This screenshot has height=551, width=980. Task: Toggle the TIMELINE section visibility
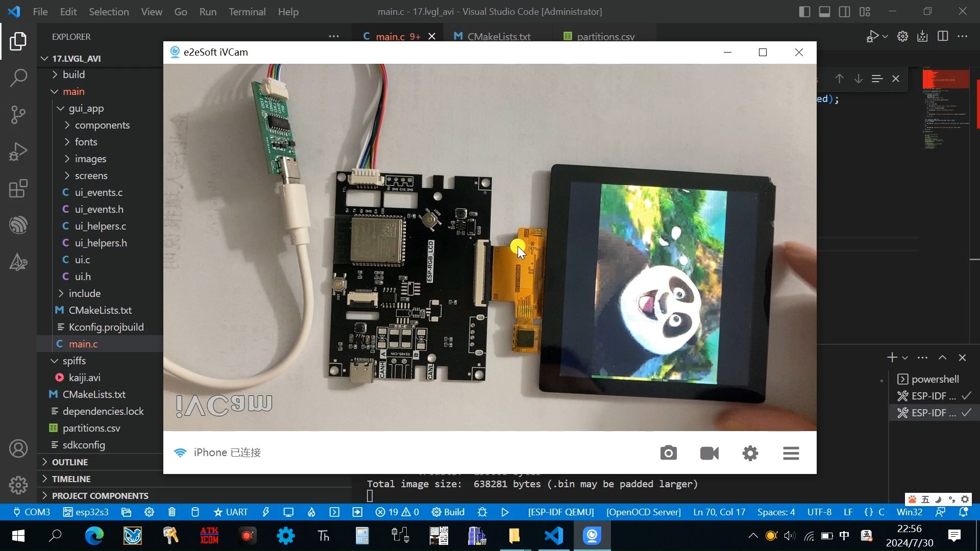click(x=70, y=479)
